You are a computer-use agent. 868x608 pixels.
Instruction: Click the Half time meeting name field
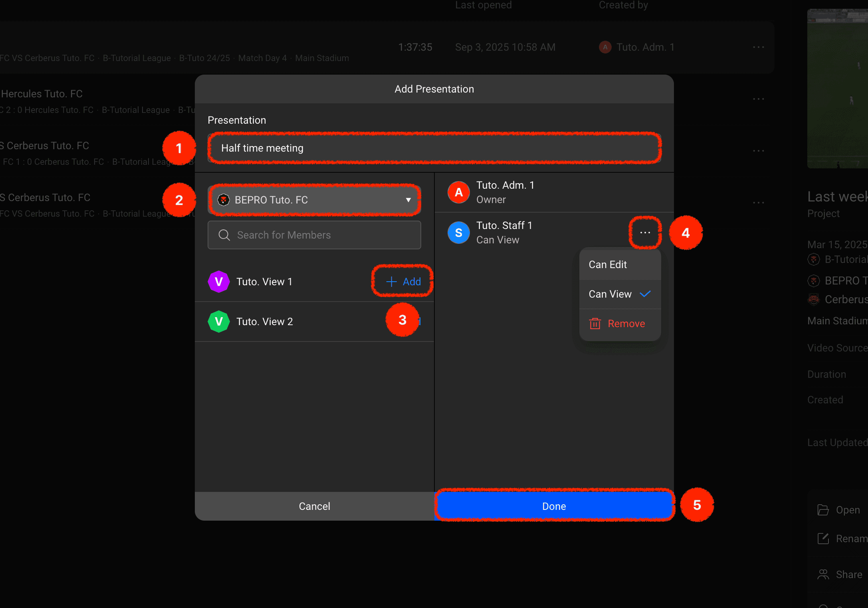click(434, 148)
